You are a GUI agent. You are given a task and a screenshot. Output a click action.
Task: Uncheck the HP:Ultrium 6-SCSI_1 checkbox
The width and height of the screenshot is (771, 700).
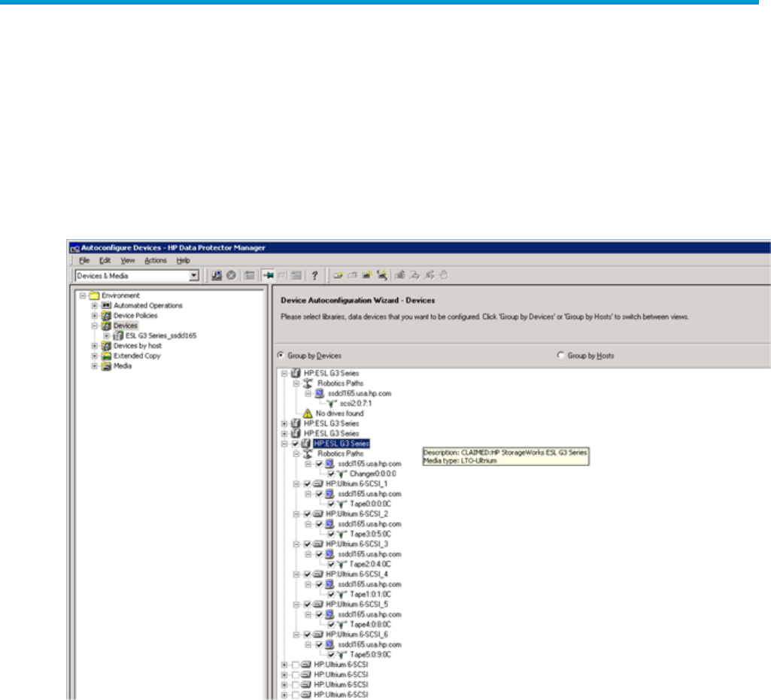[x=307, y=484]
